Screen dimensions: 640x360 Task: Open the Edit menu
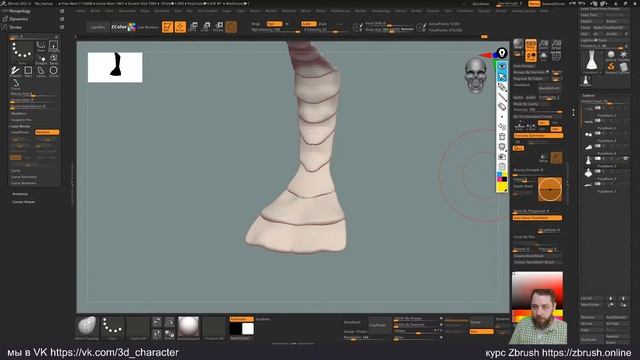pyautogui.click(x=178, y=11)
